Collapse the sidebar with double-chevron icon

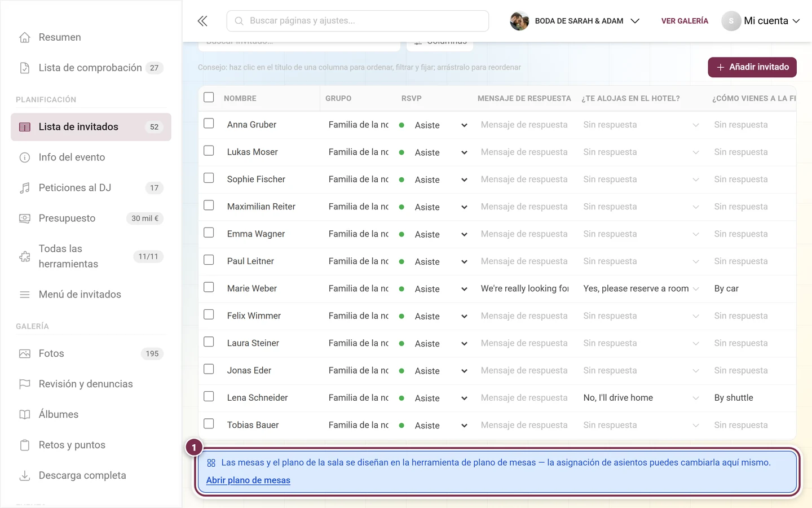(x=202, y=21)
